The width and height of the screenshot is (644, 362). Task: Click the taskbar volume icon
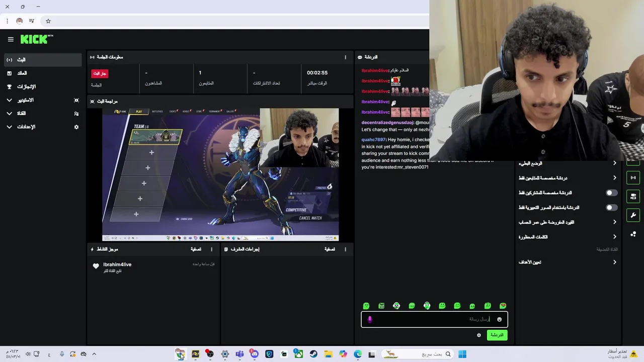point(28,354)
